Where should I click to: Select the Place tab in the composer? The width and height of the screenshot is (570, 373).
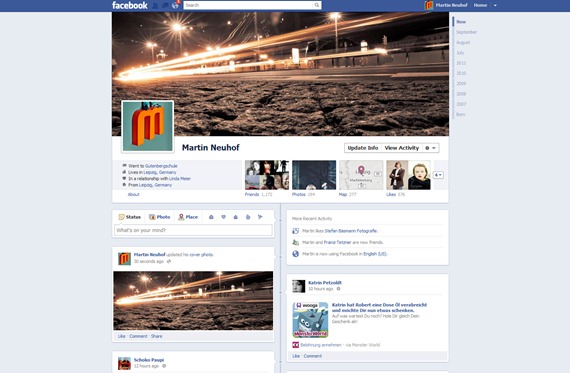tap(188, 217)
